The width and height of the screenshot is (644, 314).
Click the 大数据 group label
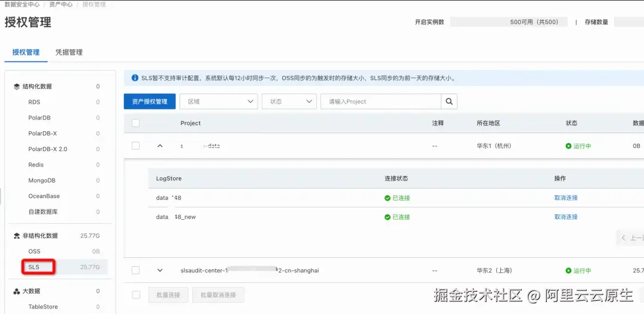pyautogui.click(x=31, y=291)
